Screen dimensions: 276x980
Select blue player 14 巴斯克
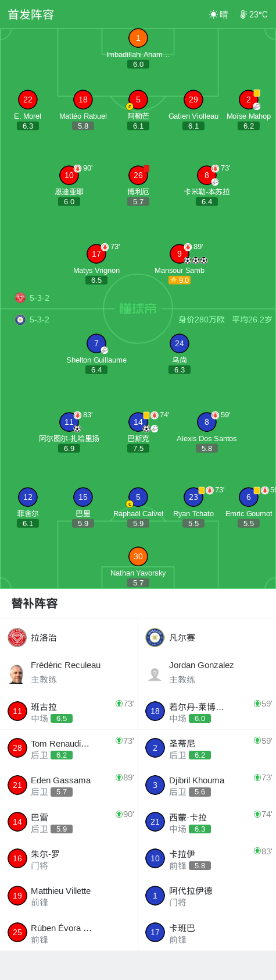click(138, 422)
